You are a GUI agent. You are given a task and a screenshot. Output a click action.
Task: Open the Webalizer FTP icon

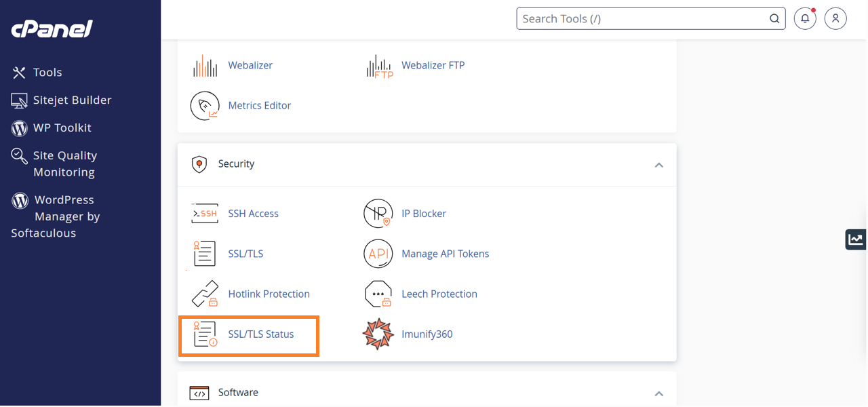click(379, 66)
